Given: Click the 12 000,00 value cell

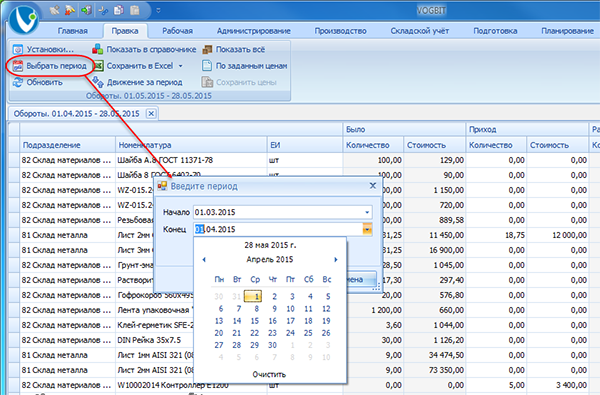Looking at the screenshot, I should pyautogui.click(x=558, y=235).
